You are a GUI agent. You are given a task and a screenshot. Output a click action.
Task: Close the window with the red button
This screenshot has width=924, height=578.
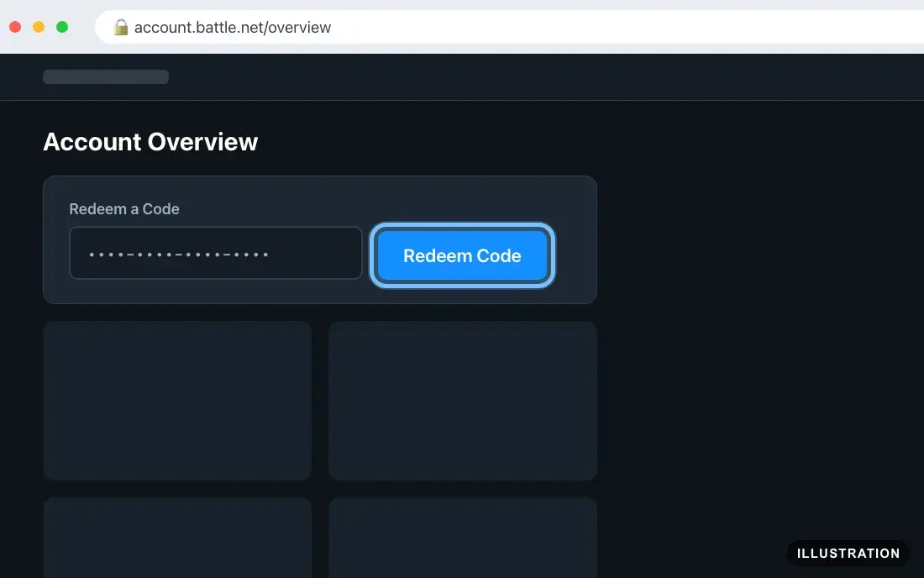coord(15,27)
